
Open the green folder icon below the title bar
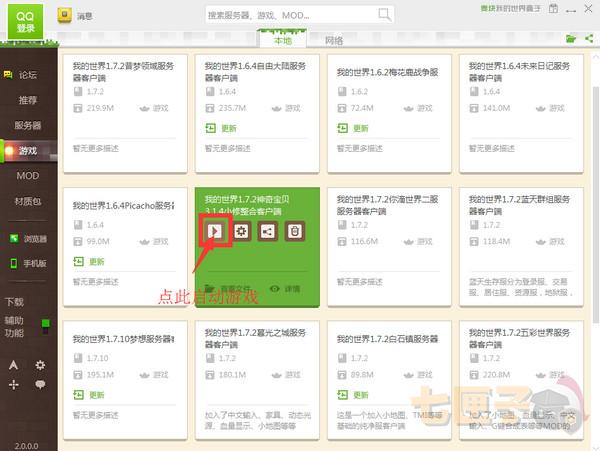coord(571,39)
